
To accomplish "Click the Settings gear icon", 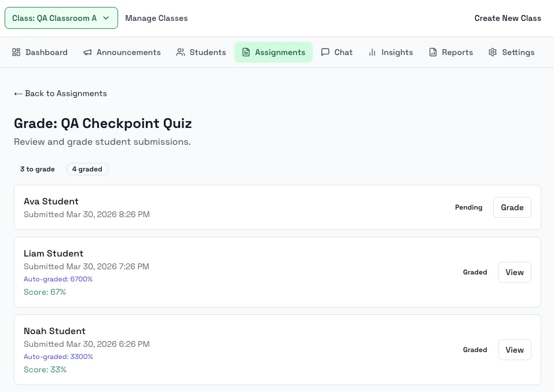I will tap(493, 52).
